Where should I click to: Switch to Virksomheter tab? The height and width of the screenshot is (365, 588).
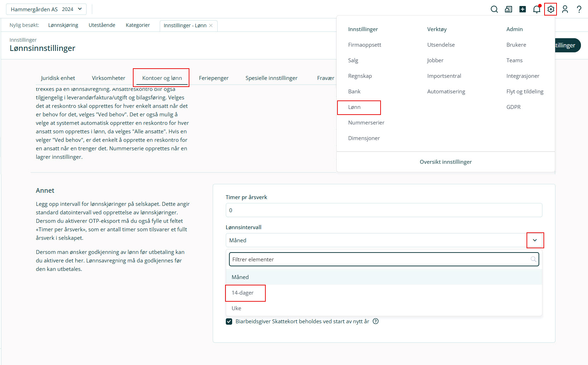pos(108,78)
